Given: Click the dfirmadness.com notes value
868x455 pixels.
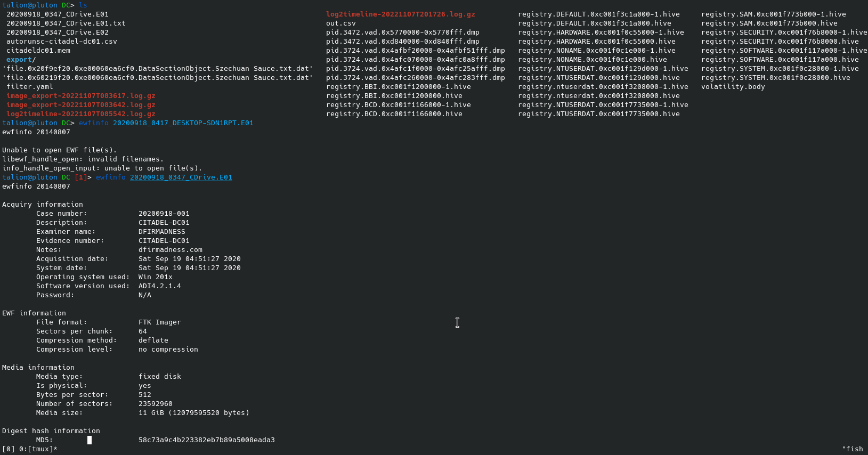Looking at the screenshot, I should pos(170,250).
